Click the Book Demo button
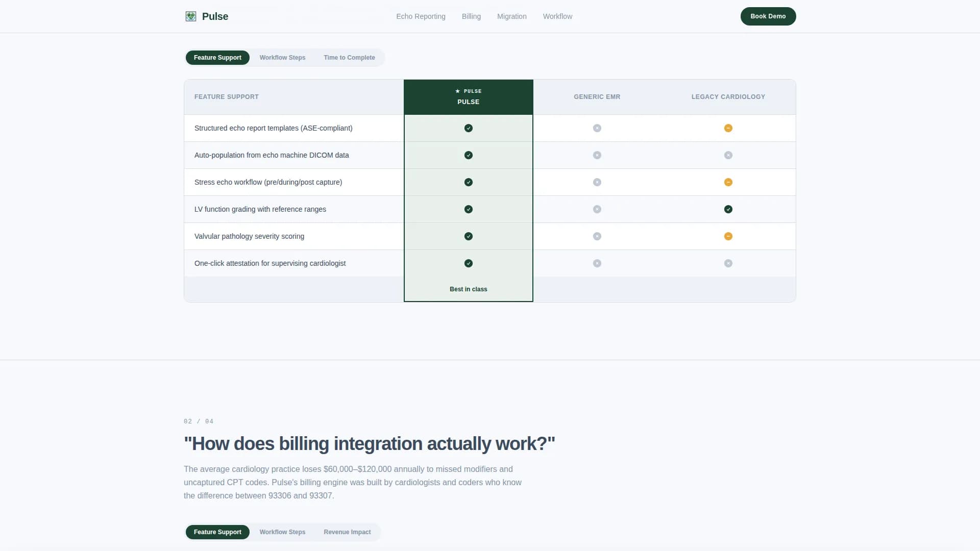 click(768, 16)
